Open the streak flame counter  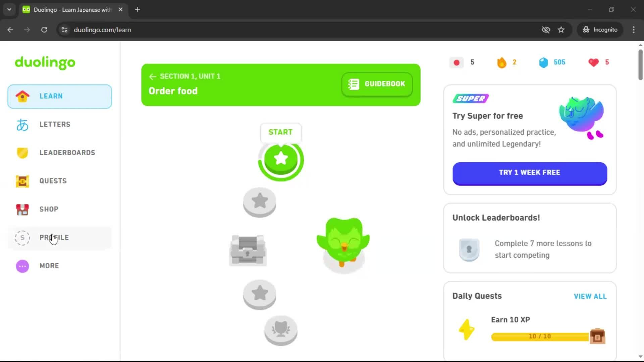click(501, 62)
